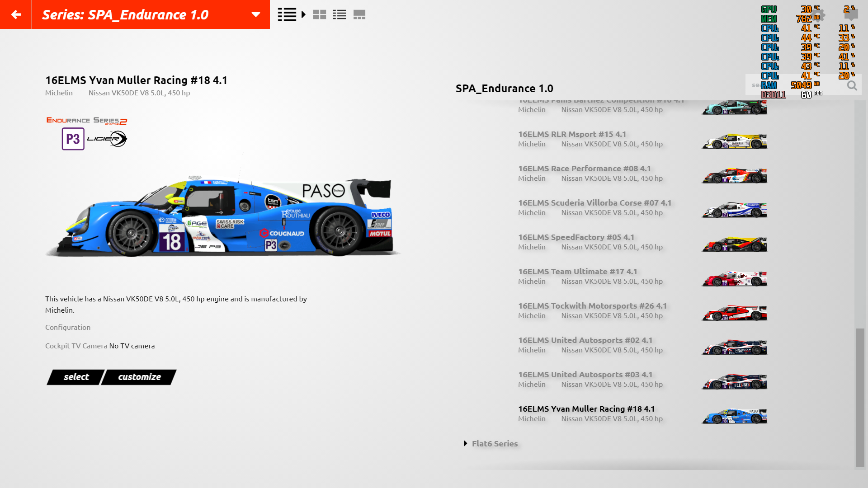Screen dimensions: 868x488
Task: Switch to showroom thumbnail view
Action: point(359,14)
